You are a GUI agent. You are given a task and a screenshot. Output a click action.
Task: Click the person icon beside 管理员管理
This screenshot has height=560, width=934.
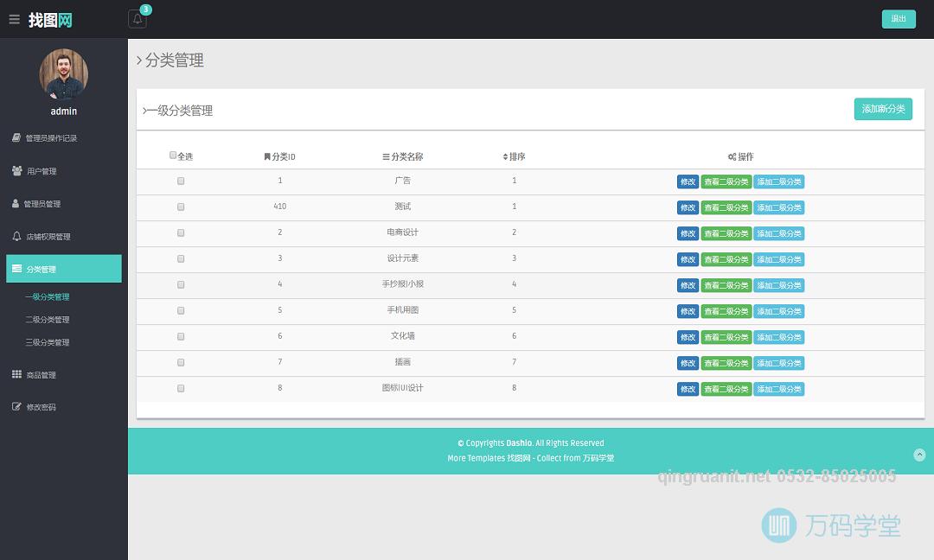coord(16,204)
